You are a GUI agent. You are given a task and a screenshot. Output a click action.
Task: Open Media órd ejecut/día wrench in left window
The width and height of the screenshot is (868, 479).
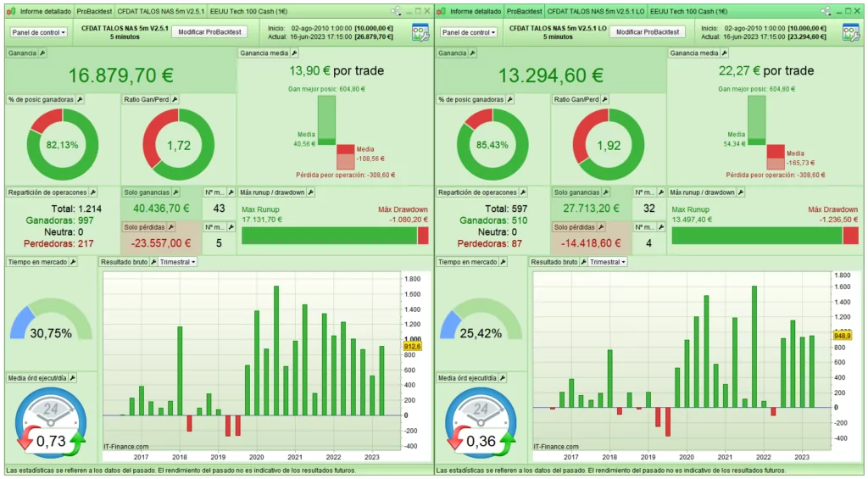(x=73, y=378)
